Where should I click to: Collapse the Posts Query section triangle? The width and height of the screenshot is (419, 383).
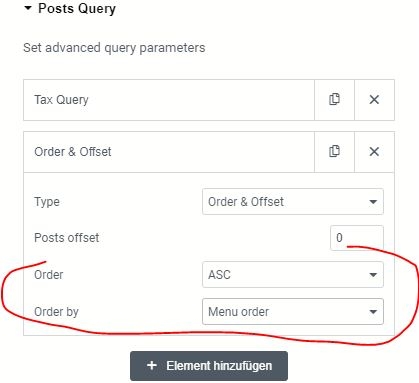pos(28,8)
